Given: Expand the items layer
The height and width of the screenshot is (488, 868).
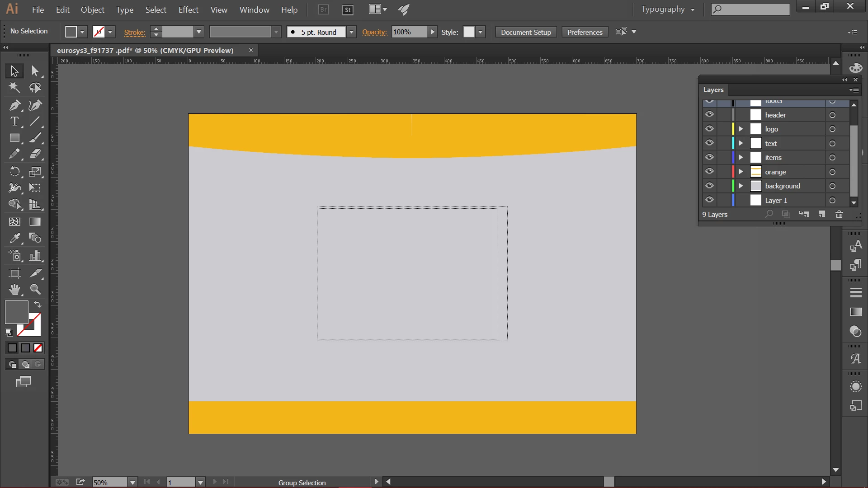Looking at the screenshot, I should click(741, 157).
